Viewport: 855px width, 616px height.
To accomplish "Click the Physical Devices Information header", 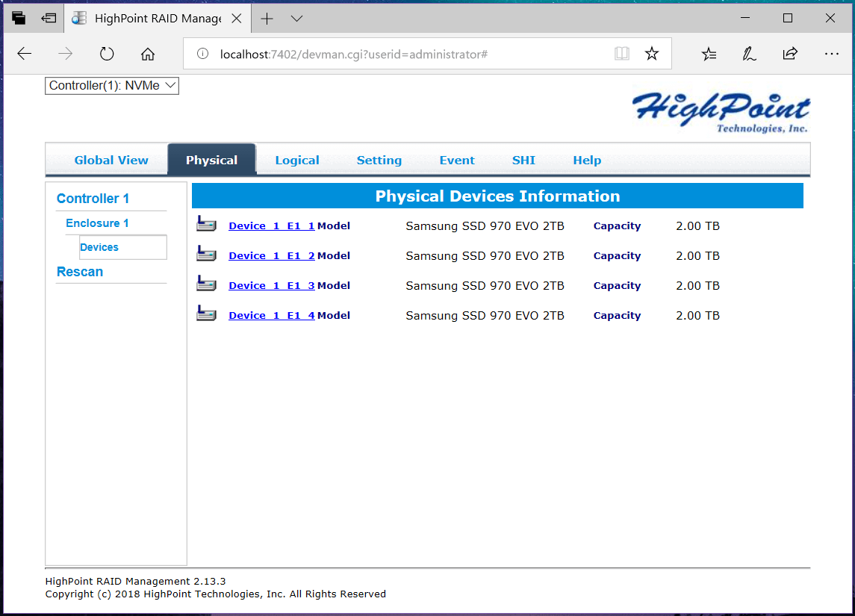I will [x=497, y=196].
